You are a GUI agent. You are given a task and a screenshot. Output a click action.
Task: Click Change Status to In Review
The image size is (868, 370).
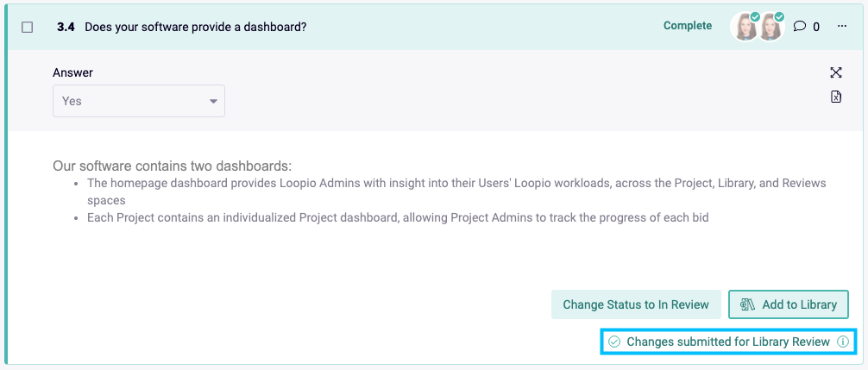636,304
